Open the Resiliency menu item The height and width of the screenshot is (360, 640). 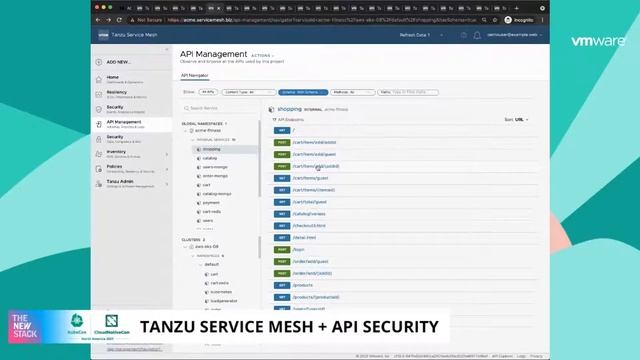(x=131, y=94)
